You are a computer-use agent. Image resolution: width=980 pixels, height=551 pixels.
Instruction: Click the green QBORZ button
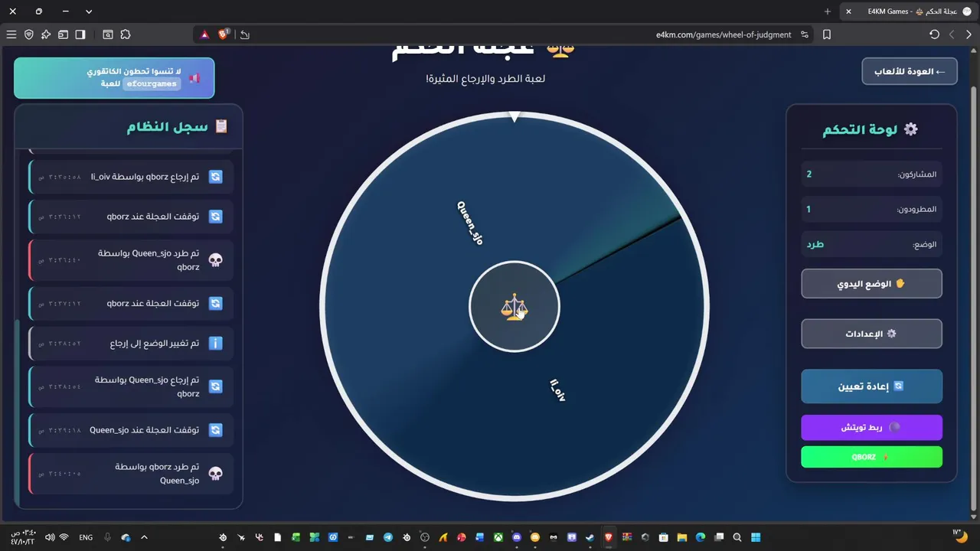871,457
